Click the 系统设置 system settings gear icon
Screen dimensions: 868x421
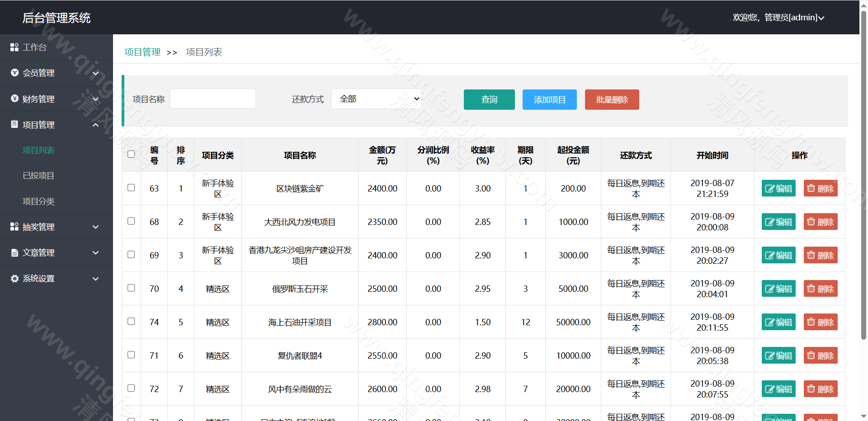click(x=14, y=278)
